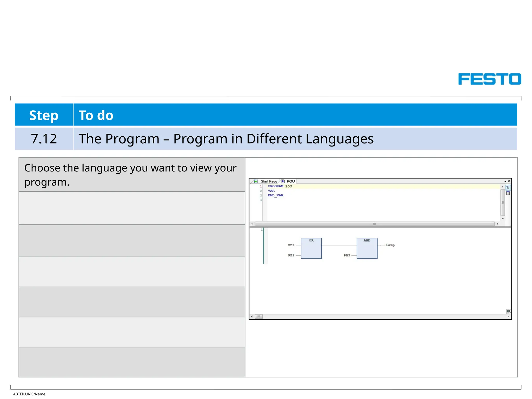Image resolution: width=532 pixels, height=399 pixels.
Task: Click the PROGRAM keyword in line 1
Action: pyautogui.click(x=276, y=186)
